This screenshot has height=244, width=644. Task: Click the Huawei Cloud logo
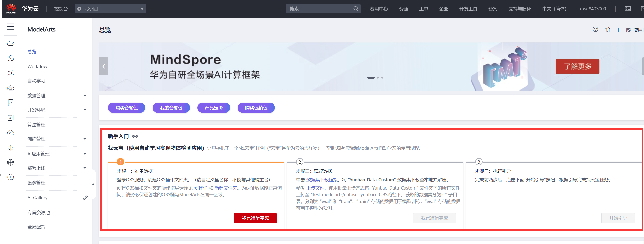point(11,9)
